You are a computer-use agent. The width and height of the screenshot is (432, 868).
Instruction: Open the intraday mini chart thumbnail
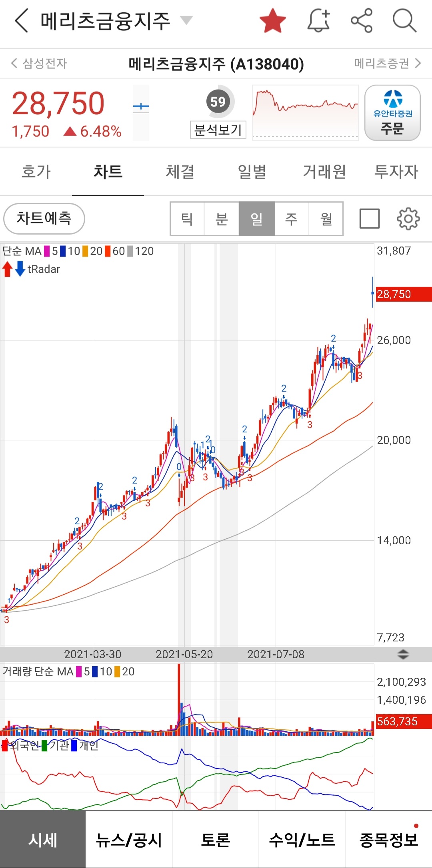305,113
